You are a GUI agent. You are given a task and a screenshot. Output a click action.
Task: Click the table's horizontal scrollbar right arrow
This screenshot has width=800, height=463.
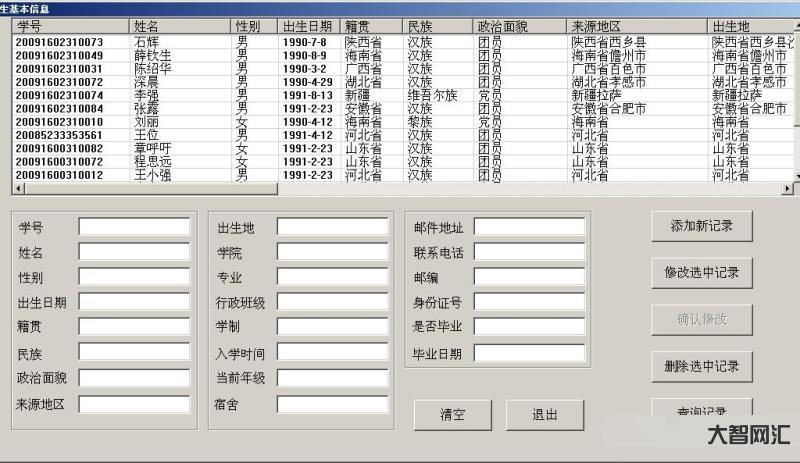pos(786,188)
